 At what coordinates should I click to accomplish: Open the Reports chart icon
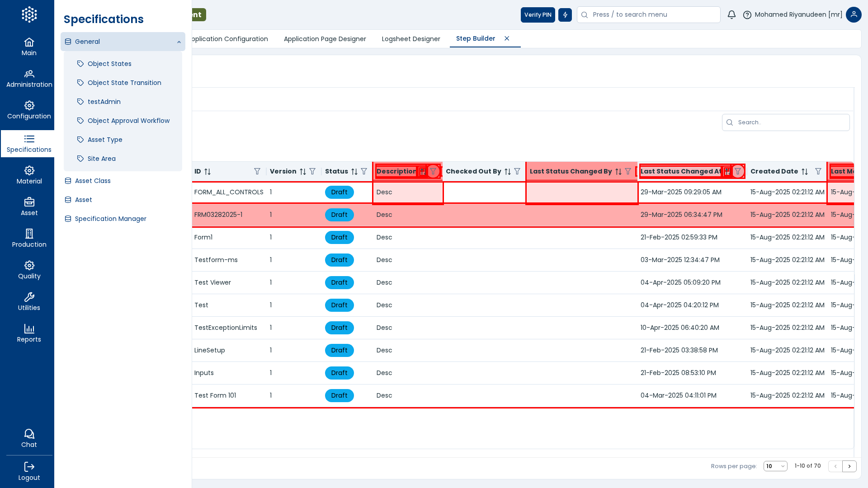tap(29, 333)
